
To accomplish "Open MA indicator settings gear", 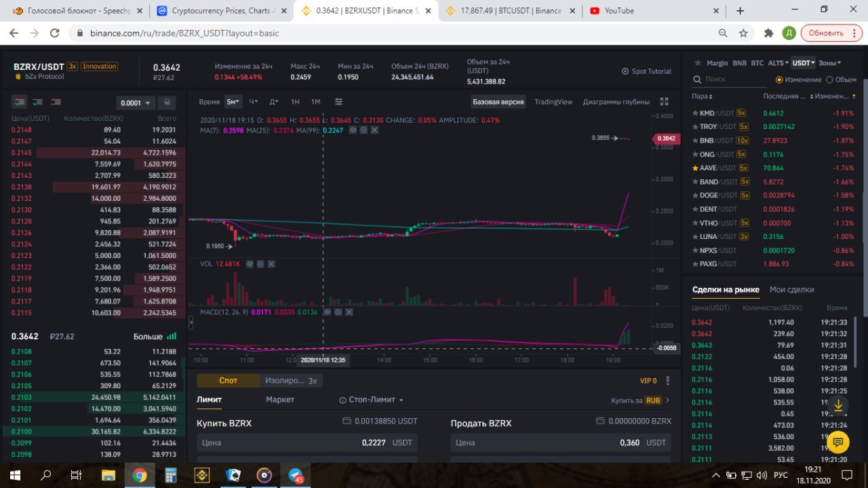I will (x=363, y=130).
